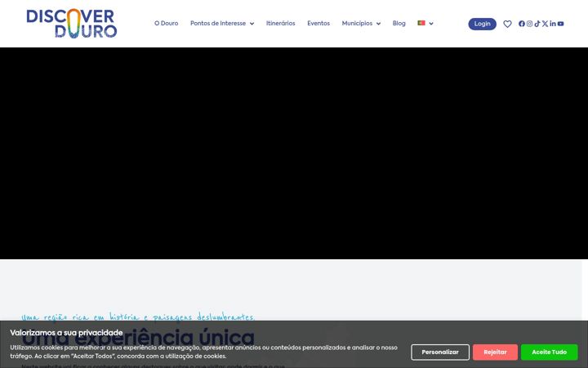This screenshot has height=368, width=588.
Task: Visit the Facebook page icon
Action: [x=522, y=24]
